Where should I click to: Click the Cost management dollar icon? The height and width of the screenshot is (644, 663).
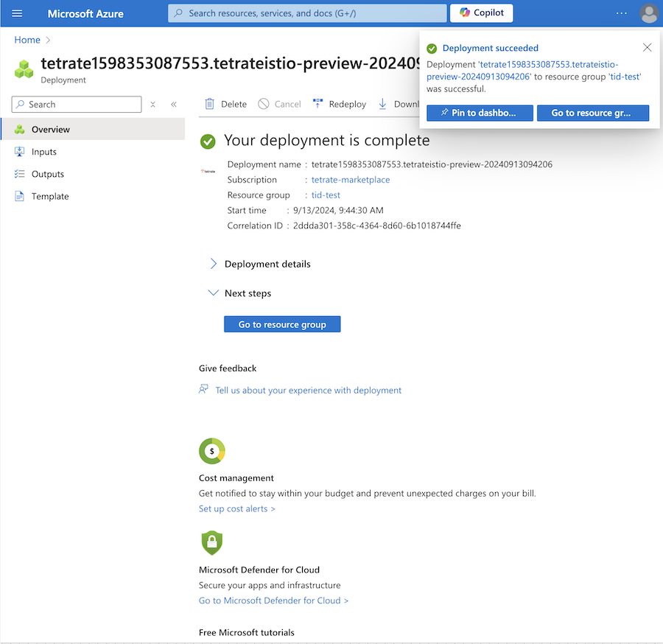(212, 451)
